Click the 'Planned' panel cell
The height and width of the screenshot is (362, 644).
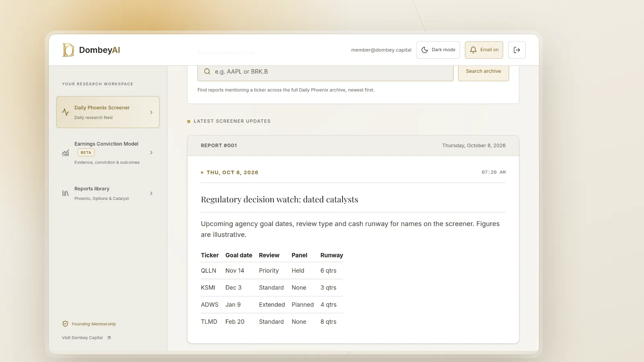coord(303,305)
